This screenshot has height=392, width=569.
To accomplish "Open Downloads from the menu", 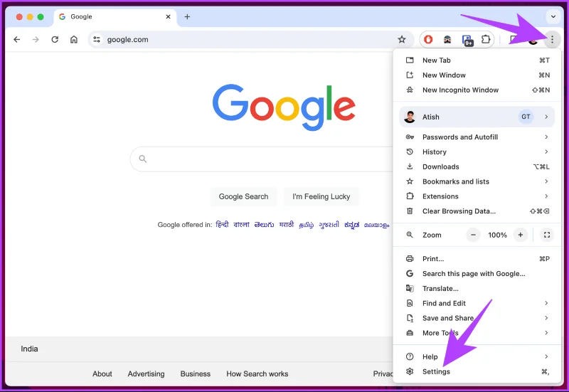I will point(477,166).
